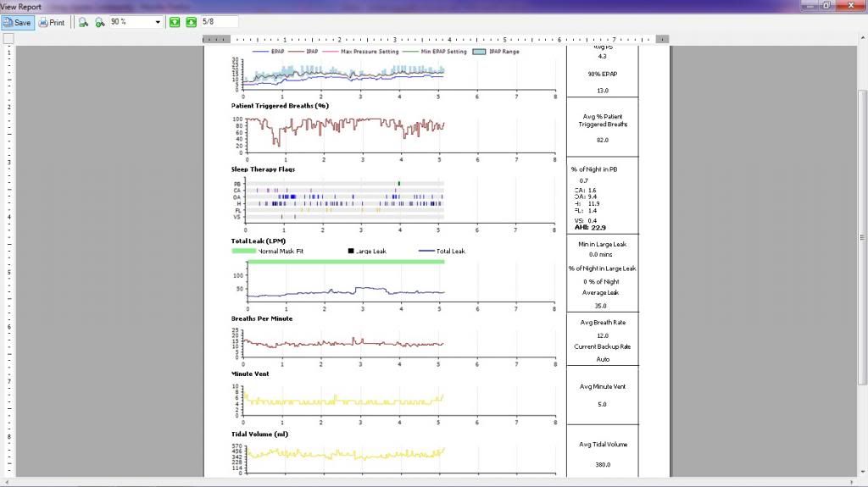Click the "AHI: 22.9" value
The image size is (868, 487).
tap(590, 228)
